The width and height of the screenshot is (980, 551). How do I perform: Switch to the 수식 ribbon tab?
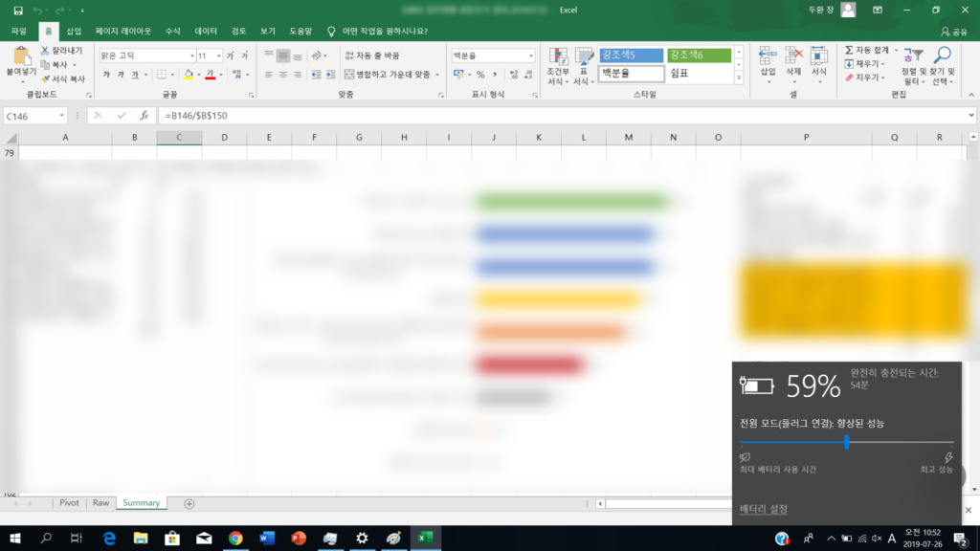pos(172,32)
